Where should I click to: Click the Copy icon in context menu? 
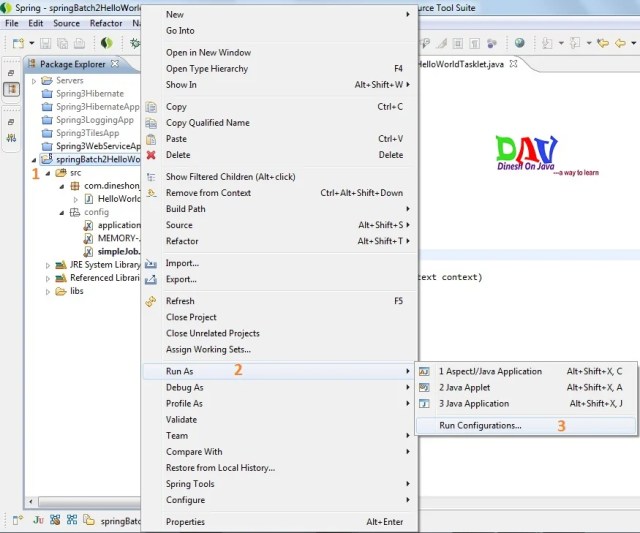click(x=151, y=107)
